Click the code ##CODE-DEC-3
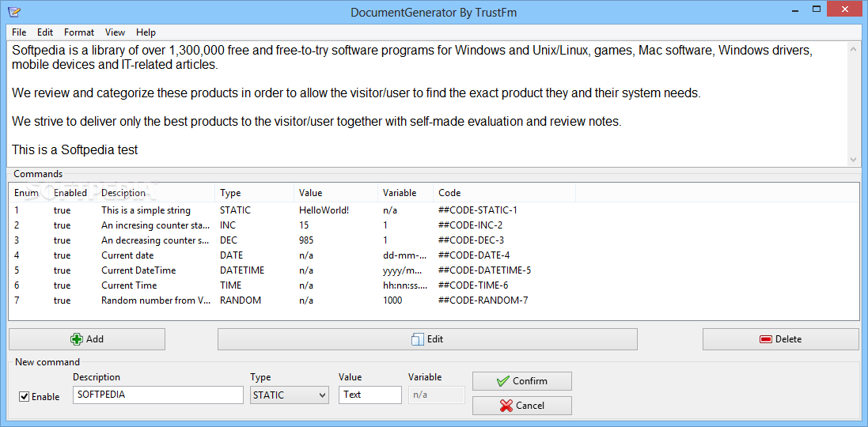 pos(471,240)
